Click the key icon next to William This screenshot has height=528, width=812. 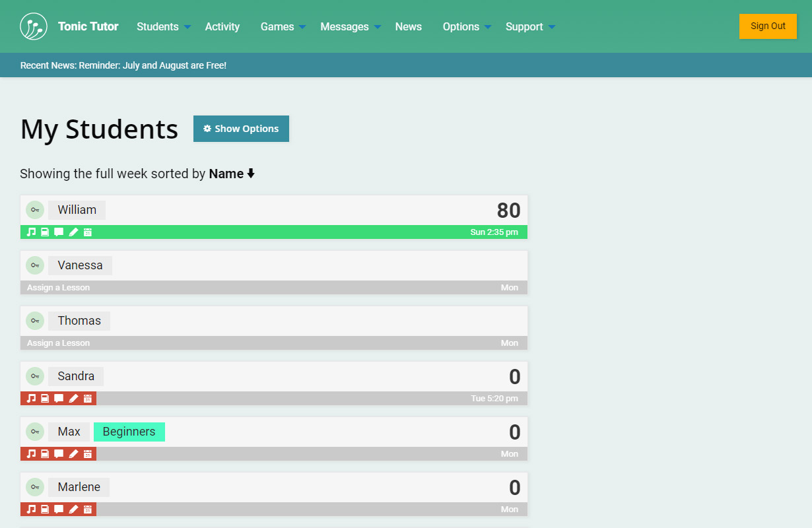pyautogui.click(x=35, y=210)
